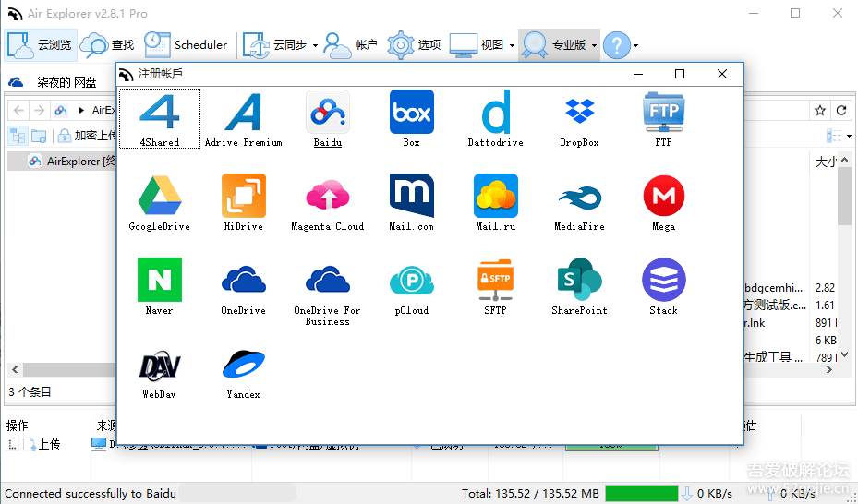Screen dimensions: 858x504
Task: Pick the MediaFire service icon
Action: coord(579,197)
